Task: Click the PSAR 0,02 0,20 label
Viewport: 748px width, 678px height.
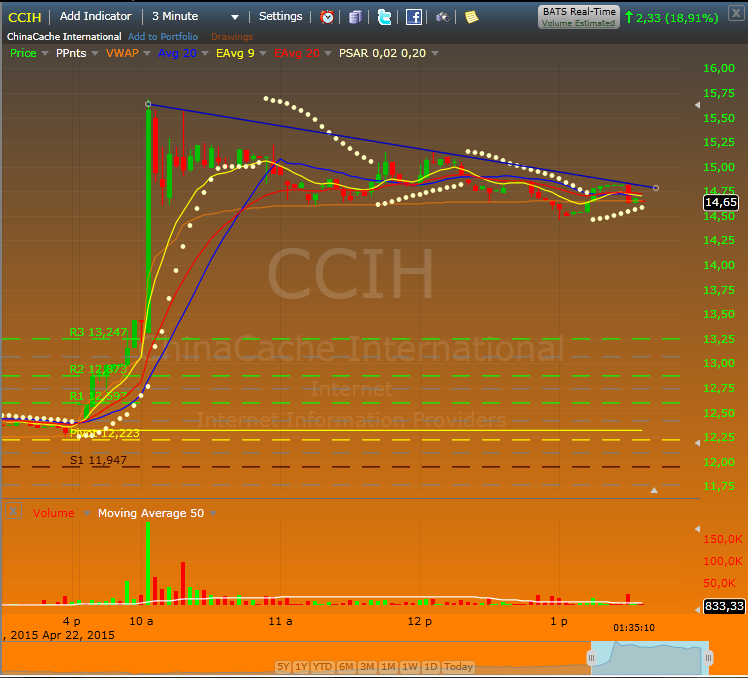Action: tap(382, 53)
